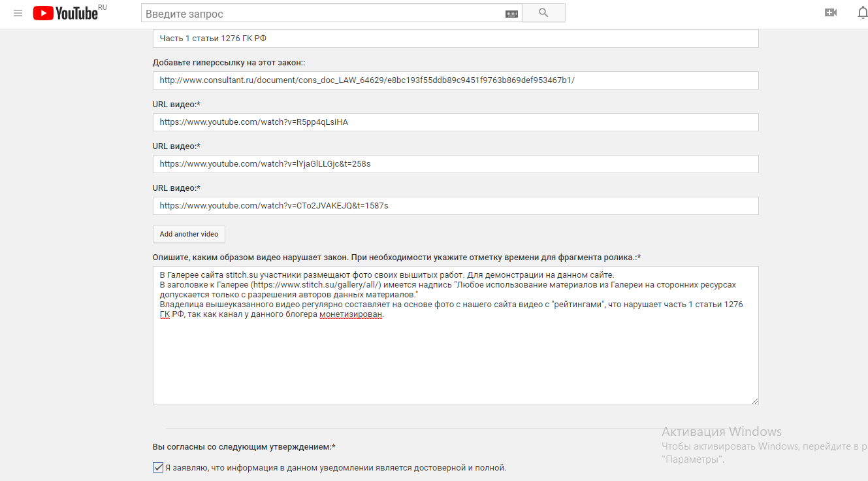Click the 'Добавьте гиперссылку на этот закон' label
The image size is (868, 481).
click(x=229, y=63)
